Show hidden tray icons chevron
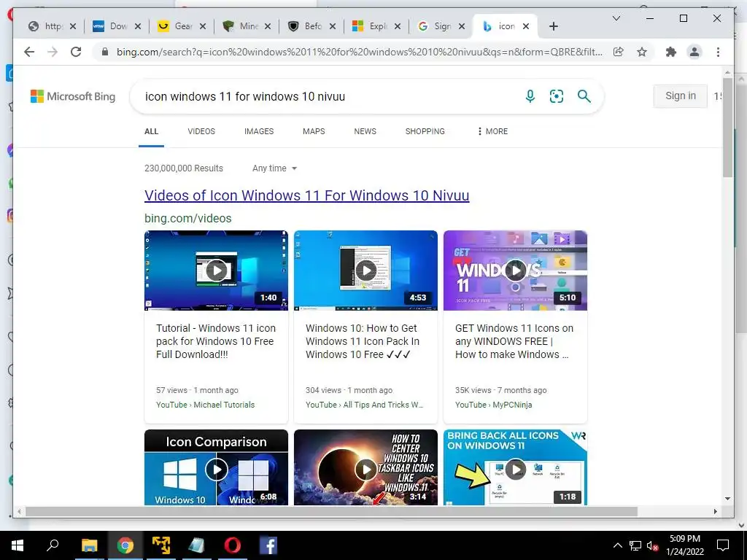 coord(617,545)
